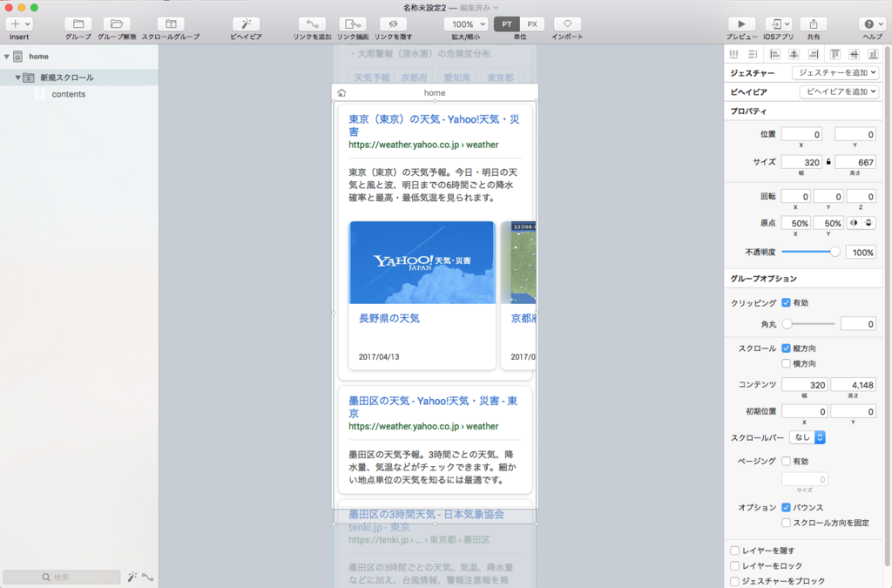This screenshot has width=892, height=588.
Task: Open the スクロールバー なし dropdown
Action: point(808,437)
